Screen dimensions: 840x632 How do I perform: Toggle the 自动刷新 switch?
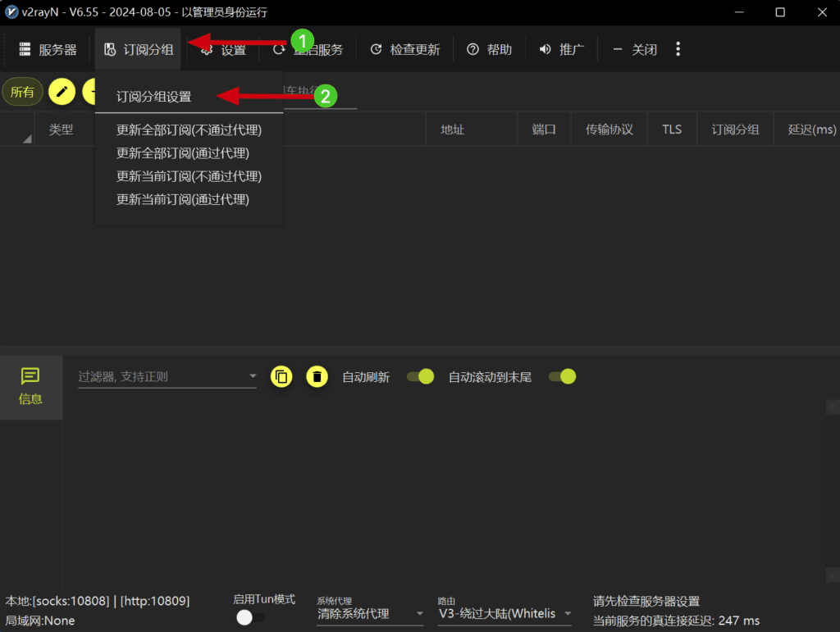[421, 377]
